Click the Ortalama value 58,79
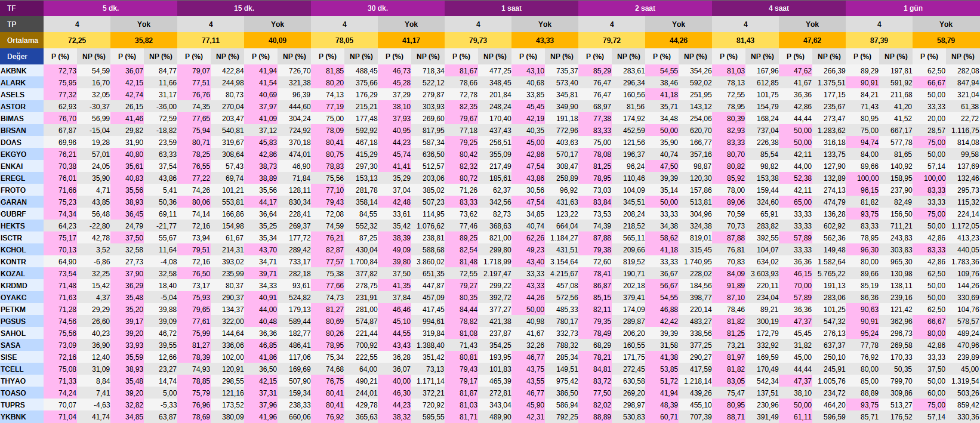980x423 pixels. (946, 41)
